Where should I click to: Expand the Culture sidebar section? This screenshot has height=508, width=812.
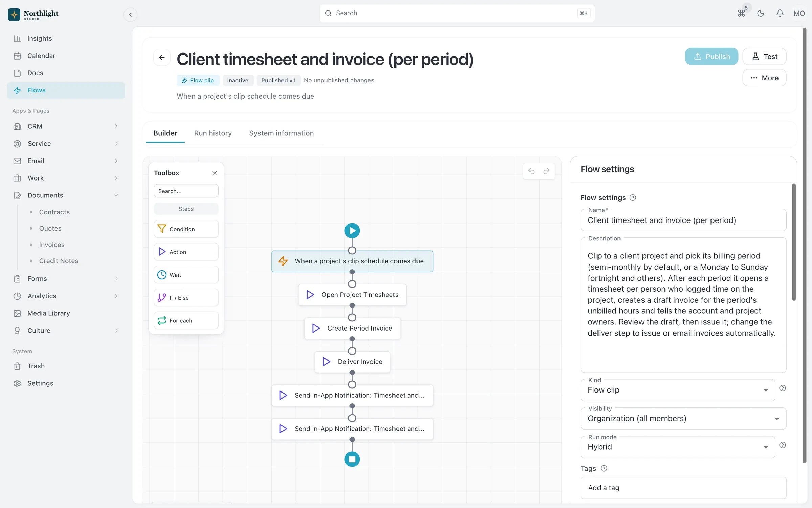(x=66, y=331)
